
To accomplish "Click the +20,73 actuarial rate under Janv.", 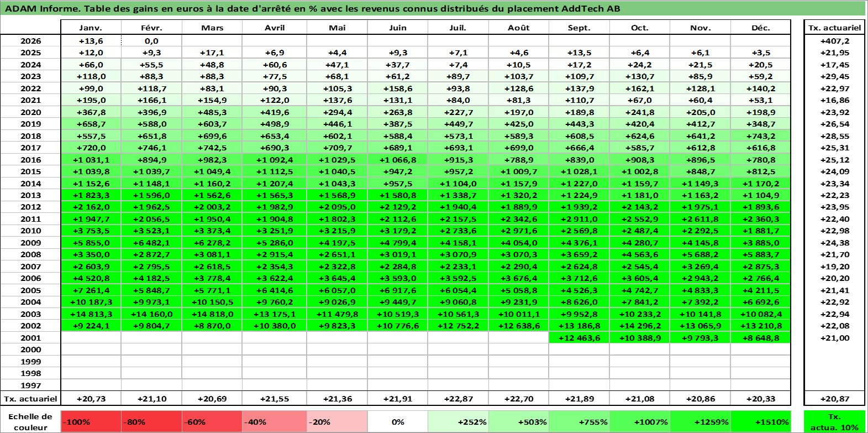I will tap(91, 398).
